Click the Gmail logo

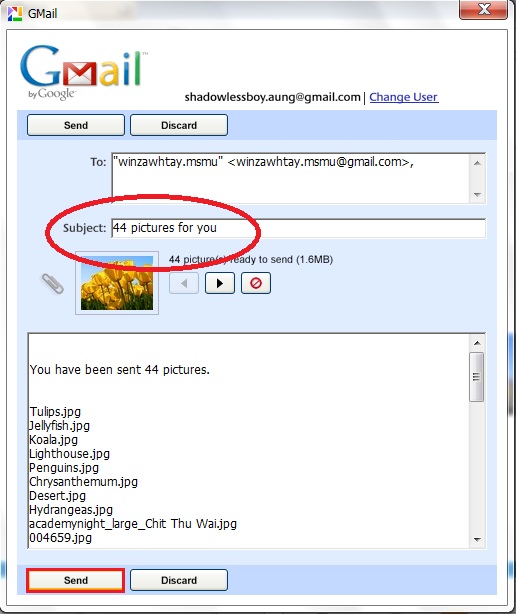pyautogui.click(x=82, y=72)
